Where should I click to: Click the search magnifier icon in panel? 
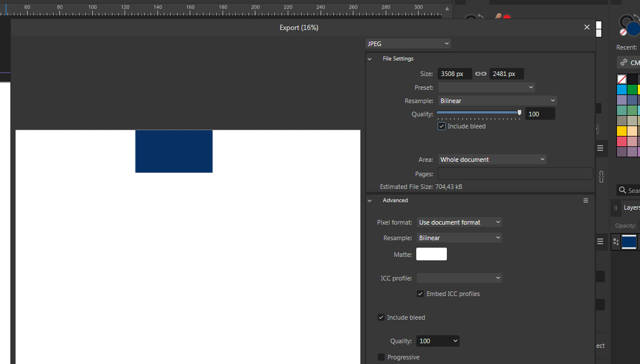(x=622, y=190)
